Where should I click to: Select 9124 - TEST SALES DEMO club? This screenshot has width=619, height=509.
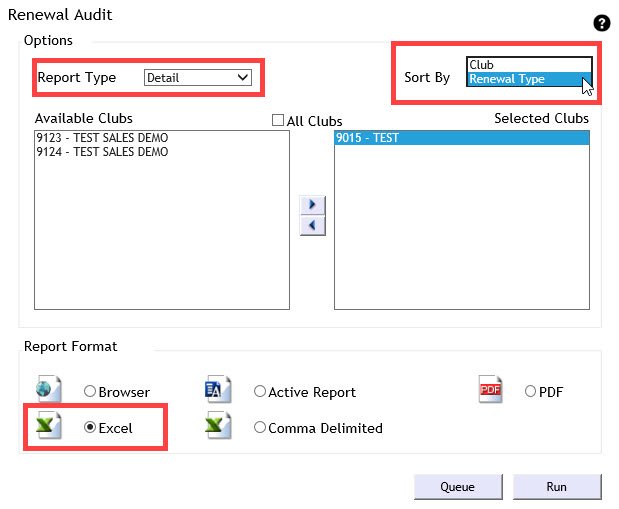coord(101,152)
